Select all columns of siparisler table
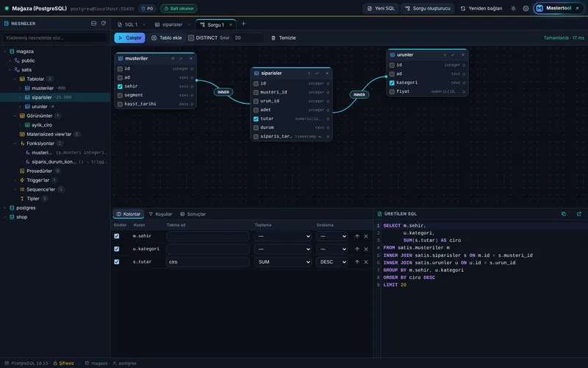Screen dimensions: 588x368 point(317,73)
